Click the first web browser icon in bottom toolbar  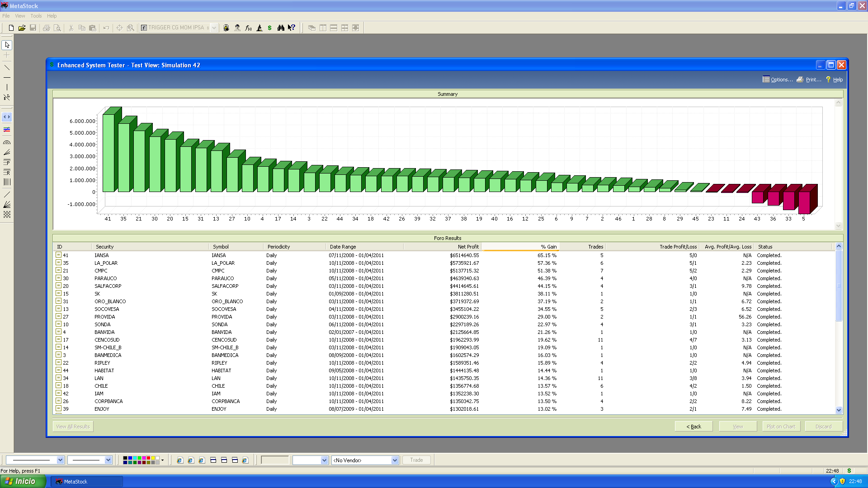[179, 460]
